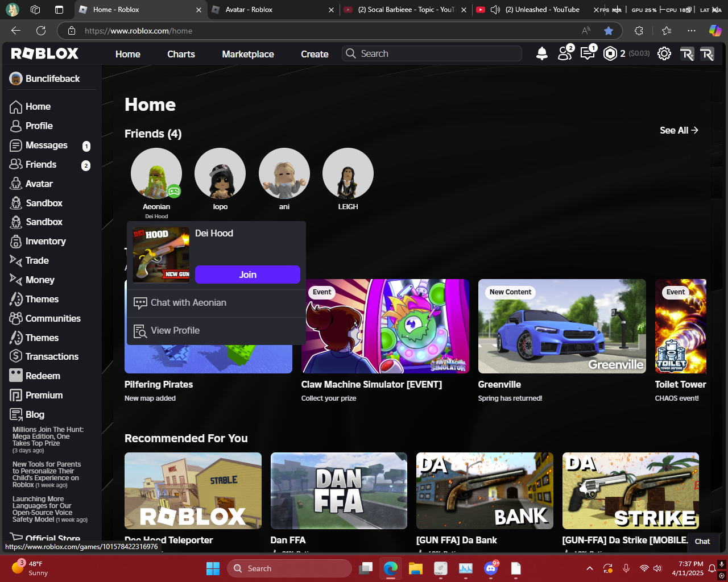Click Chat with Aeonian
Viewport: 728px width, 582px height.
(x=216, y=303)
